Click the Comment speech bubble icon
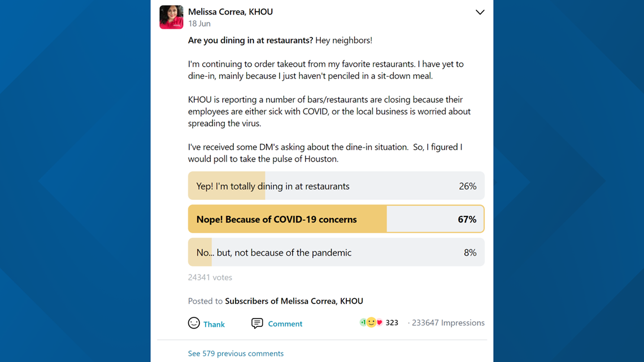 click(x=257, y=324)
